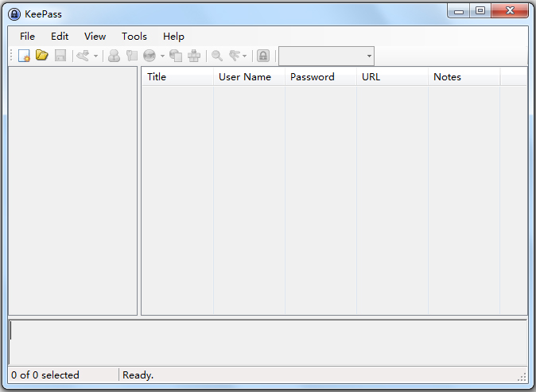Open the quick search combo box
Viewport: 536px width, 392px height.
(x=327, y=56)
